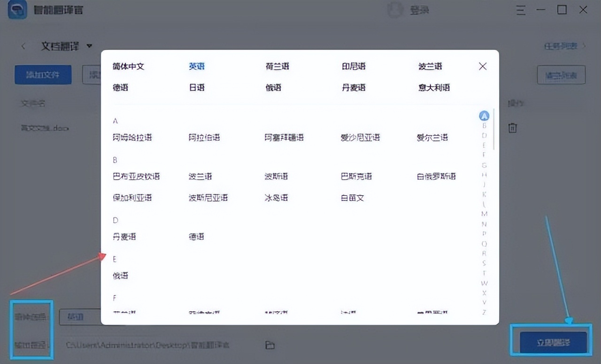Open the folder picker next to the output path
601x364 pixels.
270,345
